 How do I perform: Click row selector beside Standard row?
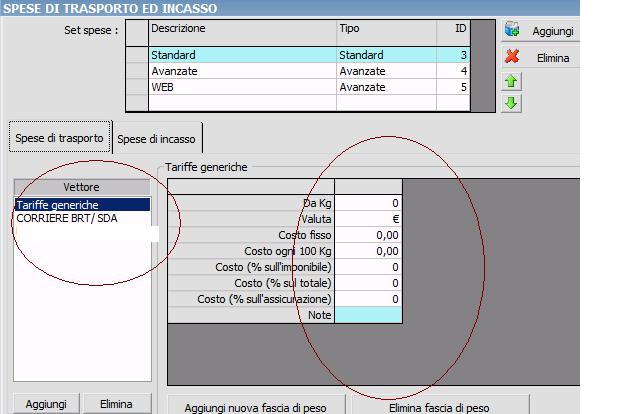pos(137,55)
